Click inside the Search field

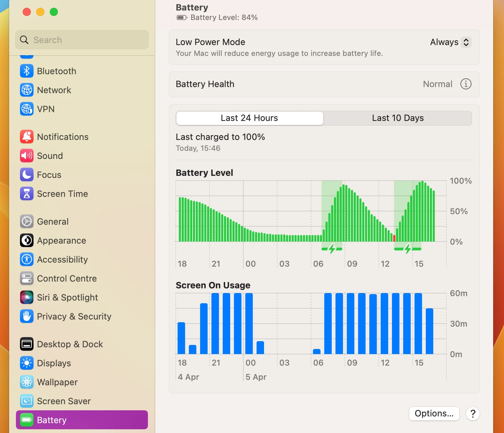81,40
